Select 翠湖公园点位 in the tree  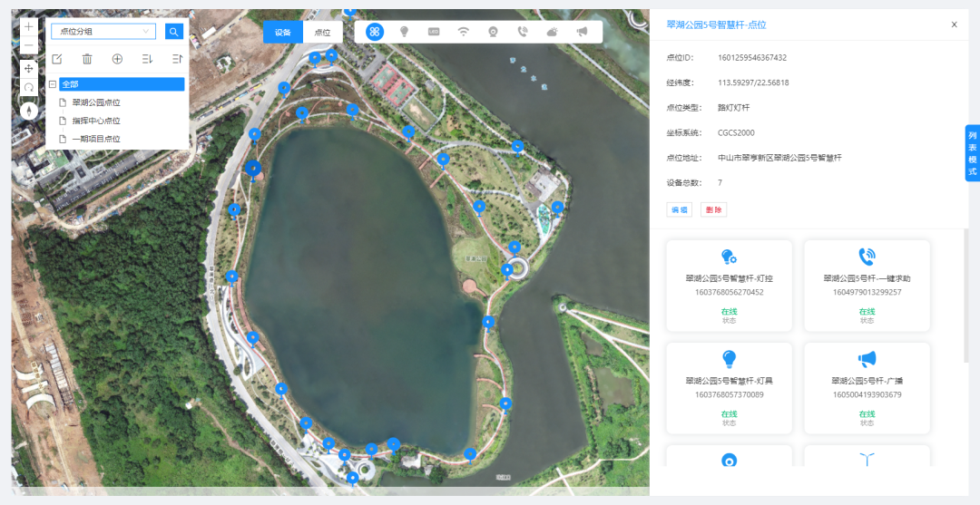tap(96, 102)
